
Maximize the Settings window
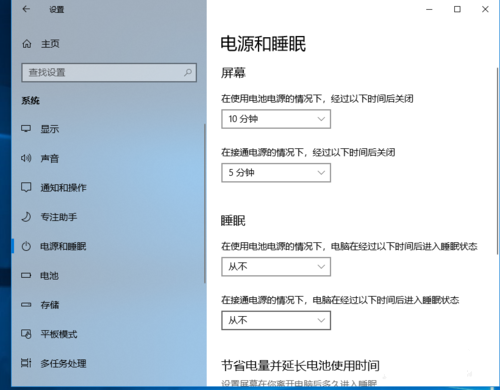(457, 9)
